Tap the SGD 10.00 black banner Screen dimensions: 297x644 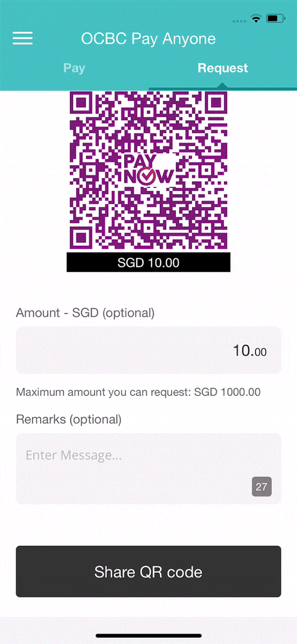click(x=148, y=262)
